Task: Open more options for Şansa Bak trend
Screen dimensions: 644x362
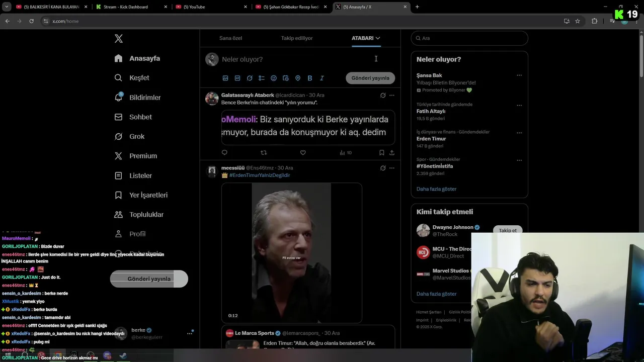Action: pos(519,75)
